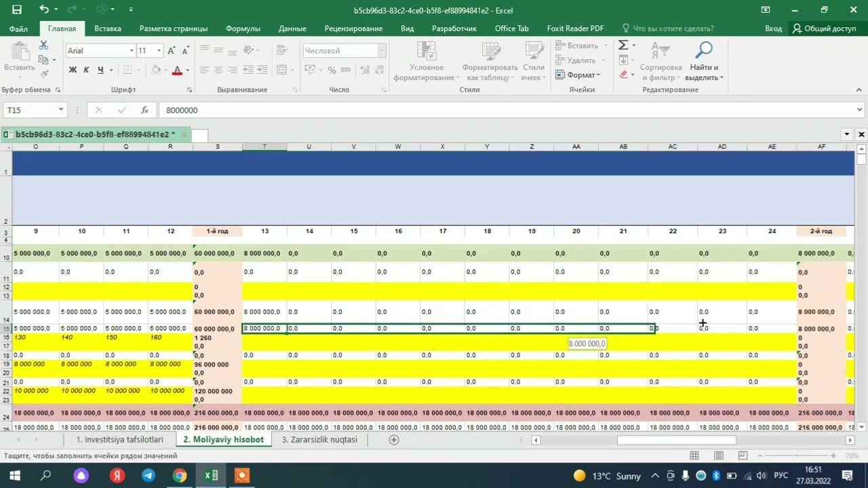Click Вход to sign in
Image resolution: width=868 pixels, height=488 pixels.
(x=773, y=28)
